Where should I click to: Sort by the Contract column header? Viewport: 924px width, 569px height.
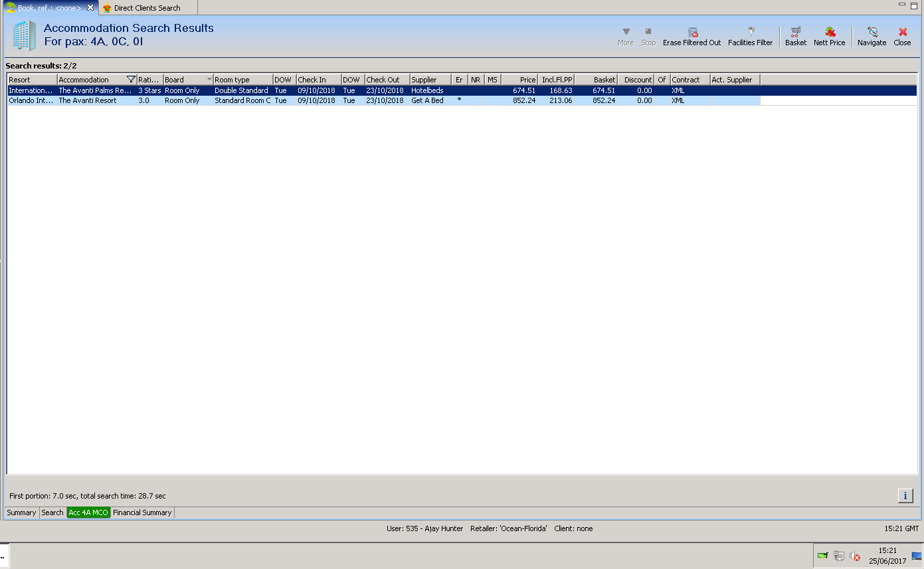pos(690,80)
